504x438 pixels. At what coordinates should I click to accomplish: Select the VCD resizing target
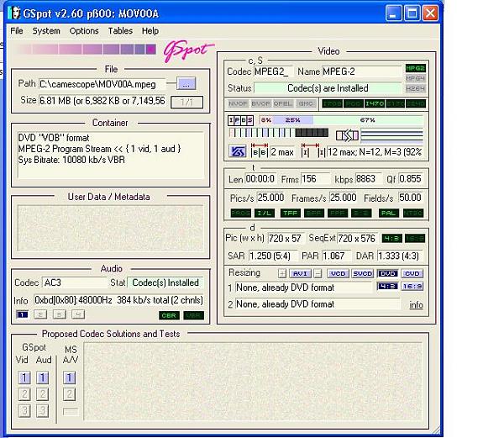(x=339, y=274)
